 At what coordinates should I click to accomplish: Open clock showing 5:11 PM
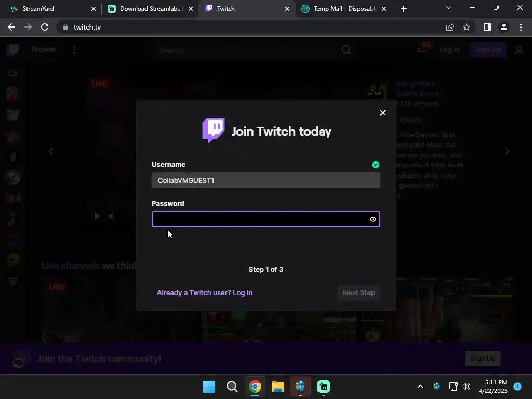(493, 387)
